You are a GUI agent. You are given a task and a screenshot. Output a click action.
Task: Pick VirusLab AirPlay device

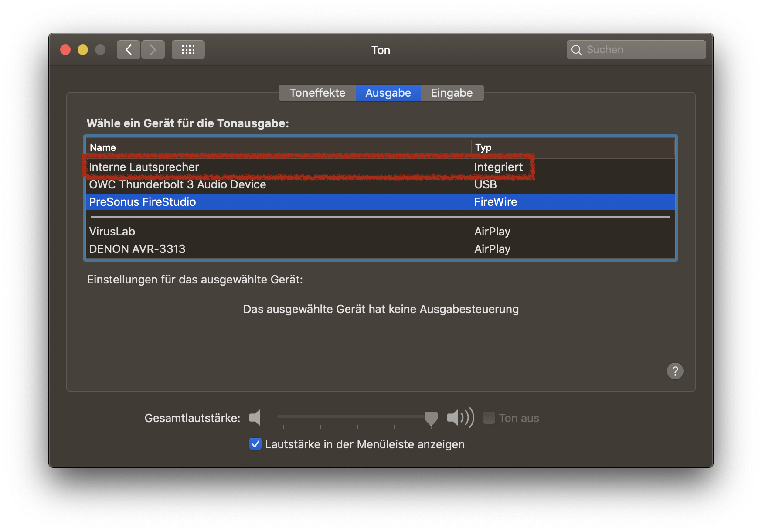coord(112,232)
